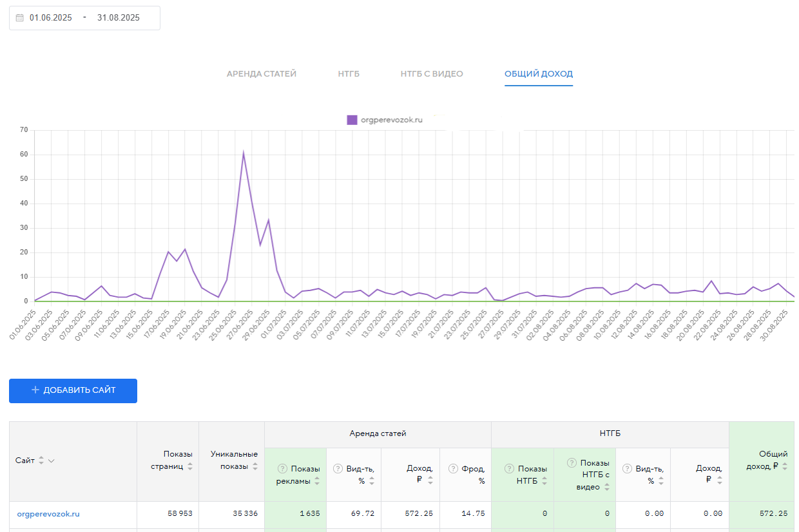Expand the Сайт column filter chevron
Image resolution: width=799 pixels, height=532 pixels.
point(52,461)
